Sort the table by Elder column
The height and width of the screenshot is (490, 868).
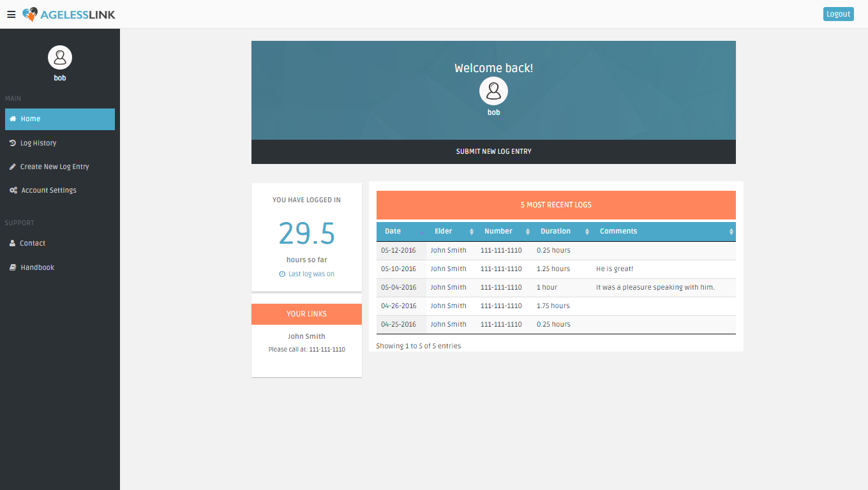point(452,231)
